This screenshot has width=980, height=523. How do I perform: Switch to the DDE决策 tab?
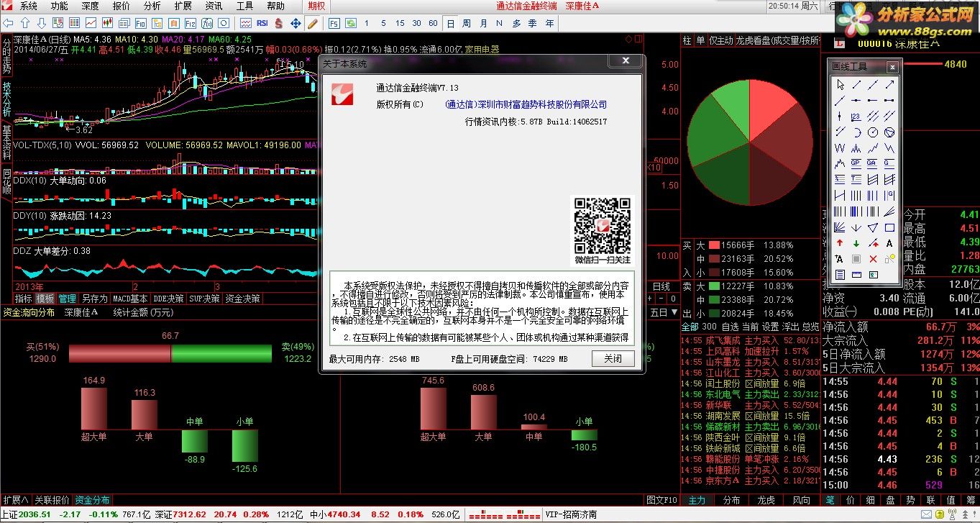point(168,299)
